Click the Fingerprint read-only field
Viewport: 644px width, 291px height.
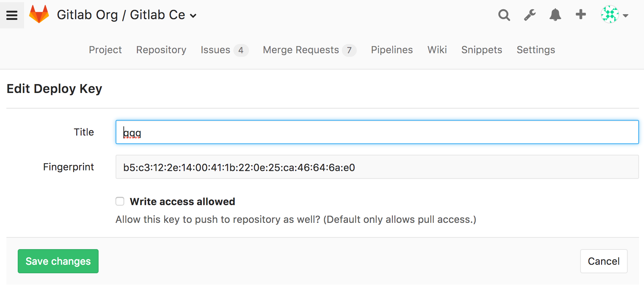pyautogui.click(x=377, y=167)
